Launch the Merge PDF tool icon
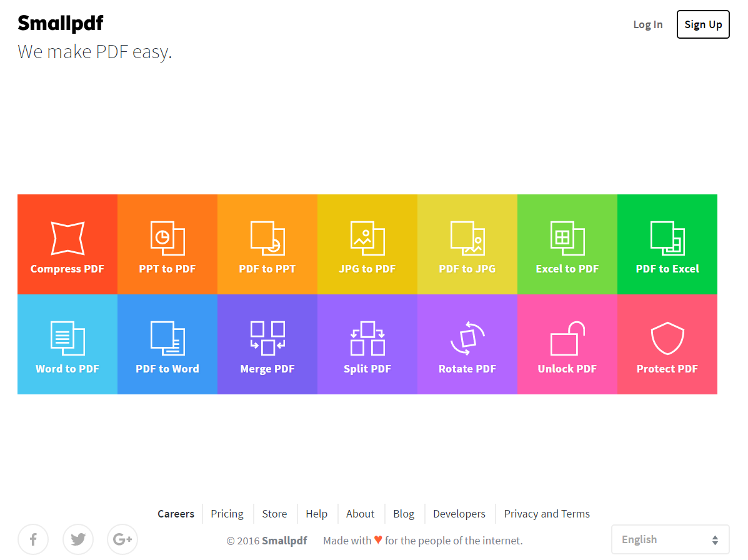 (267, 338)
